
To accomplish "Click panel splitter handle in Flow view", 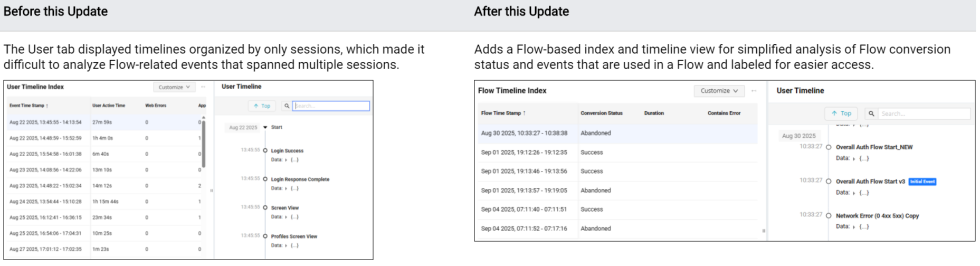I will coord(764,231).
